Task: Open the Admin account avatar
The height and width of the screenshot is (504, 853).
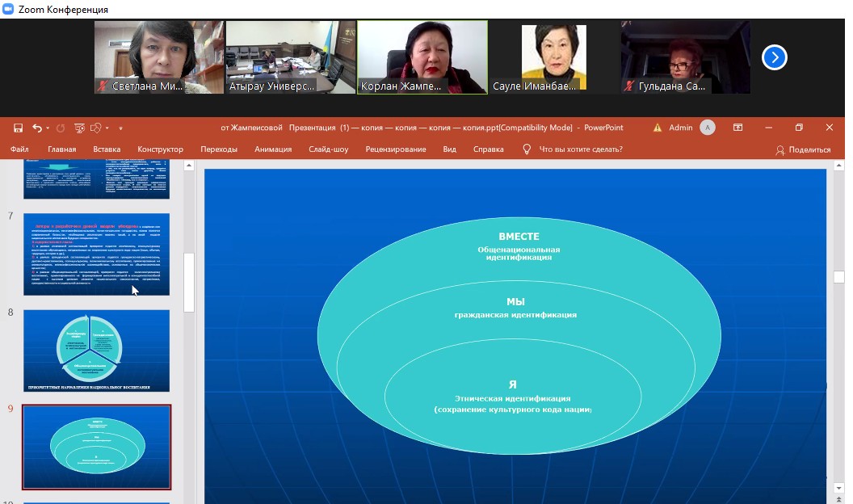Action: click(708, 128)
